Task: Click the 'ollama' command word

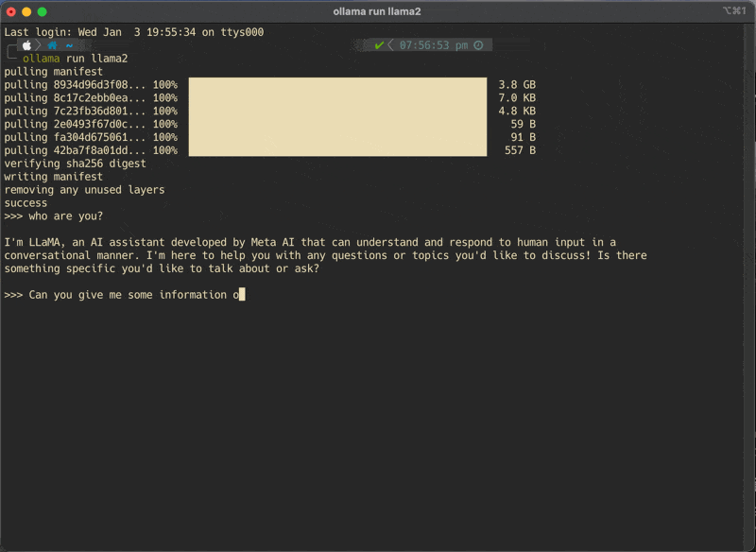Action: coord(42,58)
